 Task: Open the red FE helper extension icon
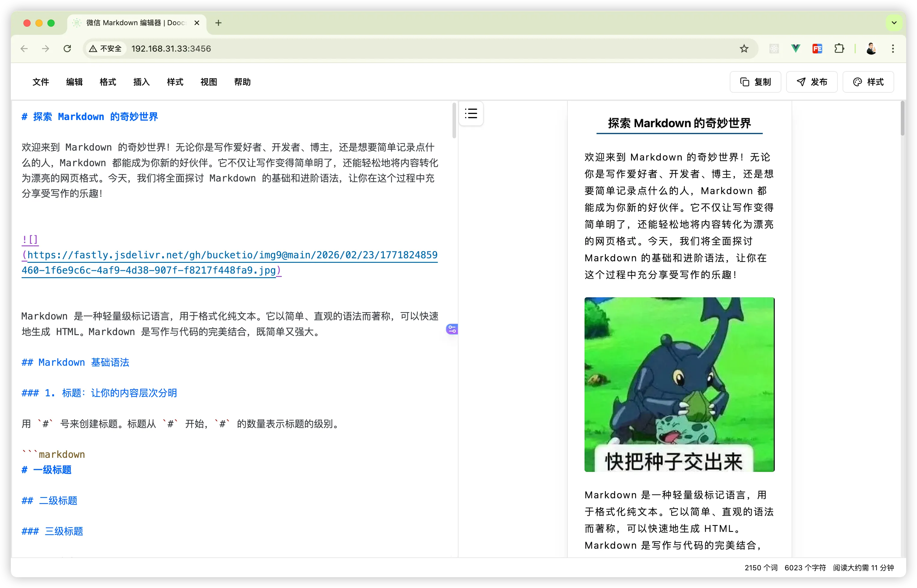[817, 49]
